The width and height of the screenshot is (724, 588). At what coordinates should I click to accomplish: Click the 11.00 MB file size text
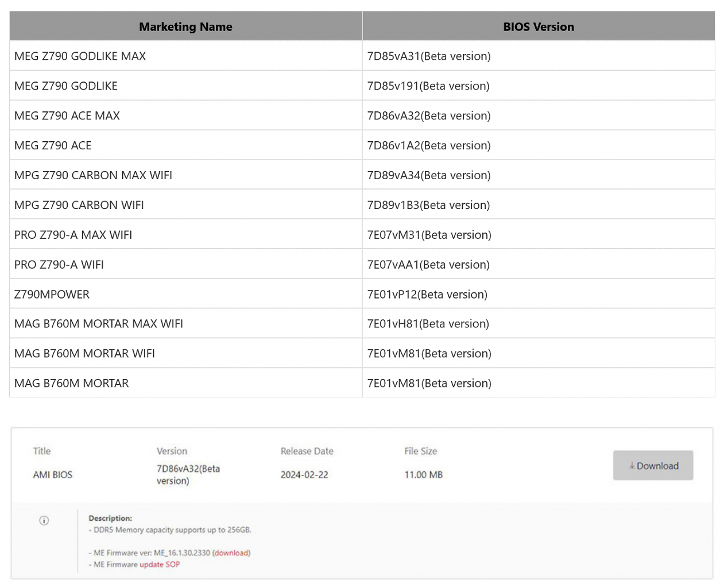424,475
